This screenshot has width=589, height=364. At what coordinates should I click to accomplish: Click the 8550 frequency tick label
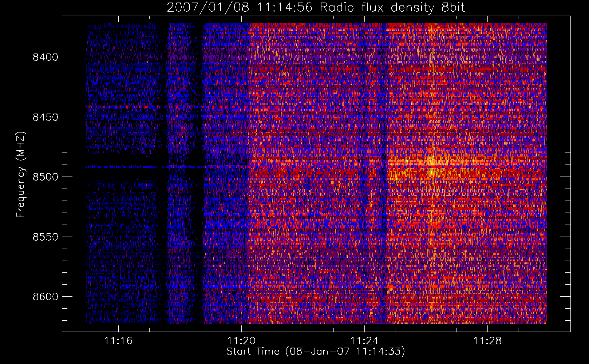pos(46,237)
